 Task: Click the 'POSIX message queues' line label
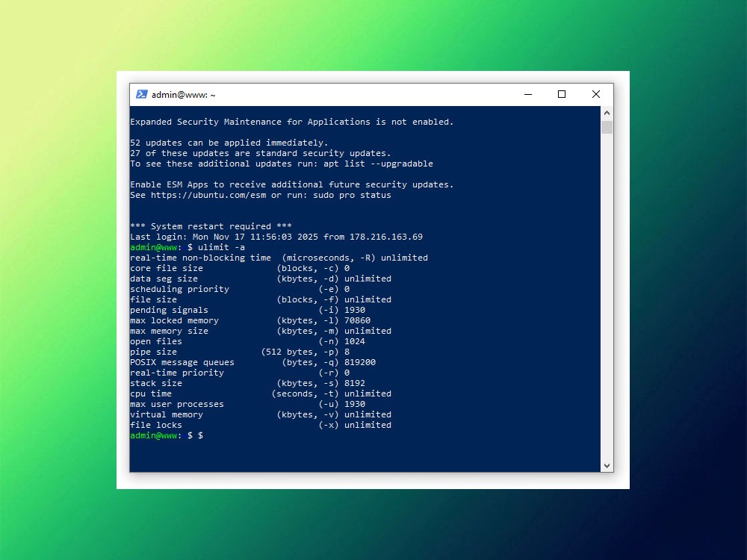(182, 362)
